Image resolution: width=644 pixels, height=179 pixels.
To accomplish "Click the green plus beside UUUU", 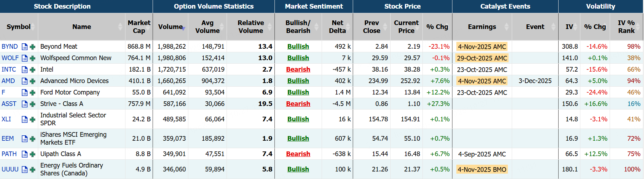I will tap(33, 169).
